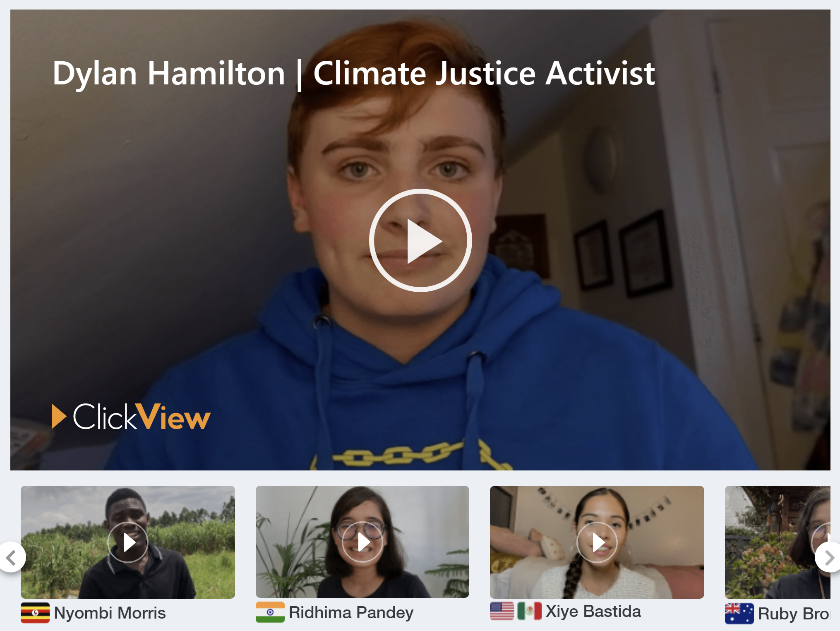Open the Xiye Bastida name link
Image resolution: width=840 pixels, height=631 pixels.
click(x=593, y=612)
